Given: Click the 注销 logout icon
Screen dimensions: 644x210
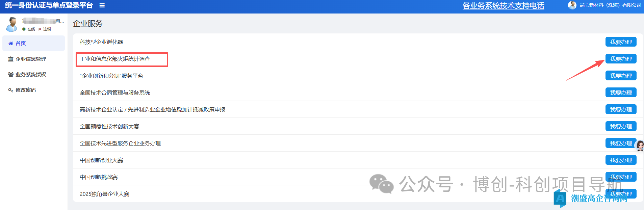Looking at the screenshot, I should click(x=40, y=29).
